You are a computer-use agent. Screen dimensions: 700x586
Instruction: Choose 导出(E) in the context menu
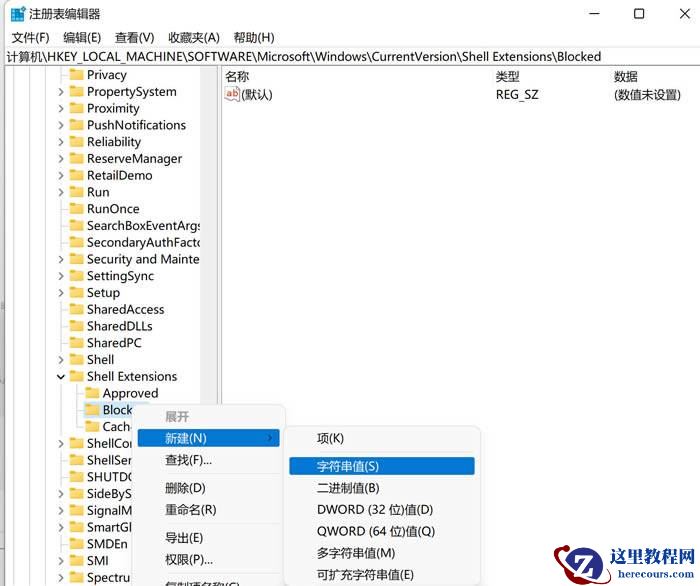pos(208,538)
